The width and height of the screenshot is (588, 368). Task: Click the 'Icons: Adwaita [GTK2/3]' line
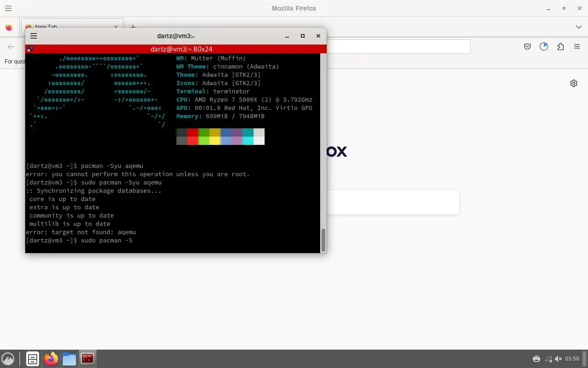point(219,83)
